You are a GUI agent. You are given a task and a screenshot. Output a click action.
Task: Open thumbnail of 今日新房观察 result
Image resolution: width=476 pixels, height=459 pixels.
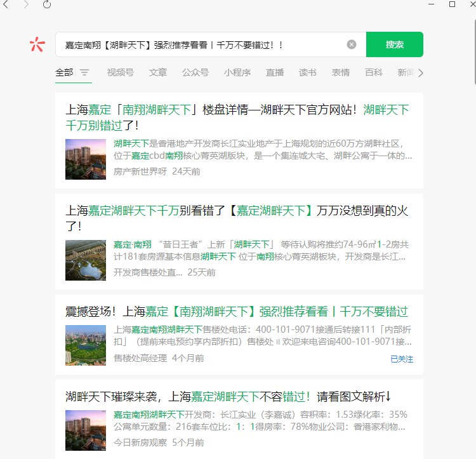pyautogui.click(x=86, y=430)
